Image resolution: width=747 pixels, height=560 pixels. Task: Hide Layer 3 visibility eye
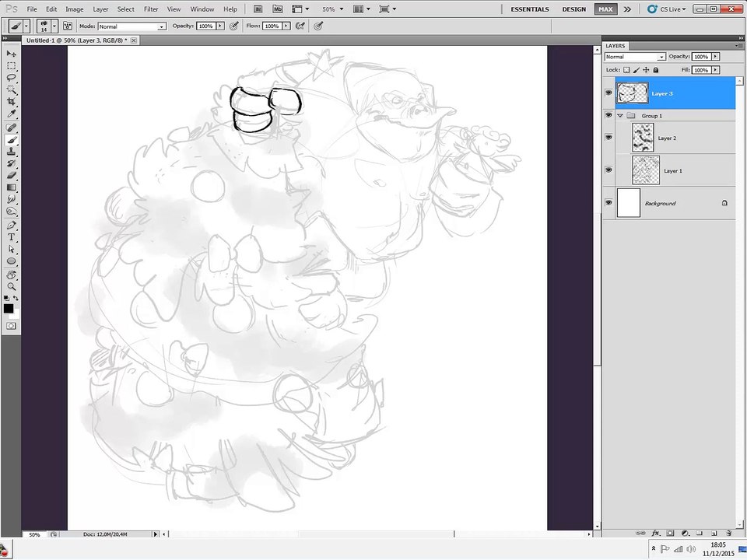click(x=608, y=93)
